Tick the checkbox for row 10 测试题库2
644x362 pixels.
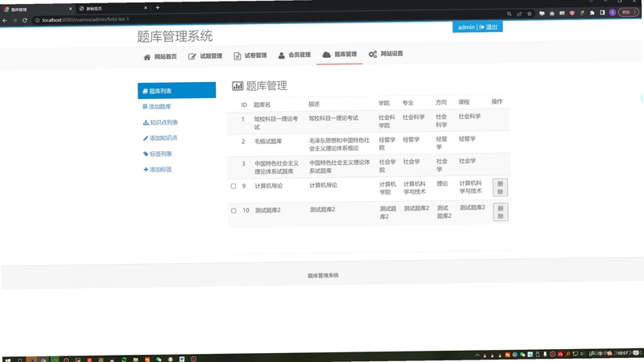coord(233,211)
